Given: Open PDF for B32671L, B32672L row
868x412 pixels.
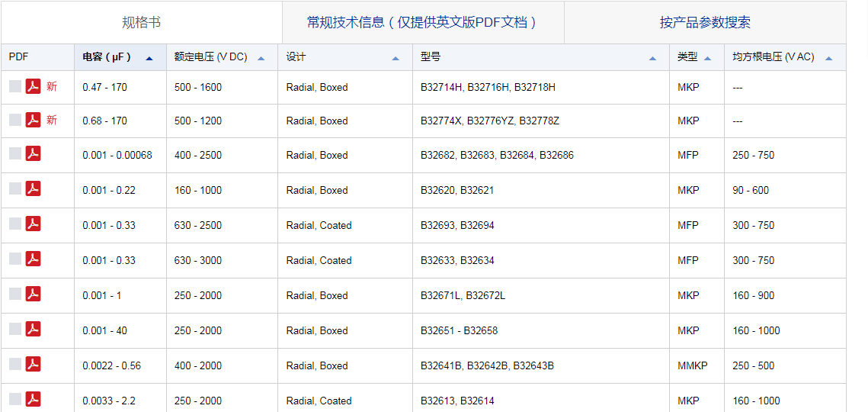Looking at the screenshot, I should 33,295.
